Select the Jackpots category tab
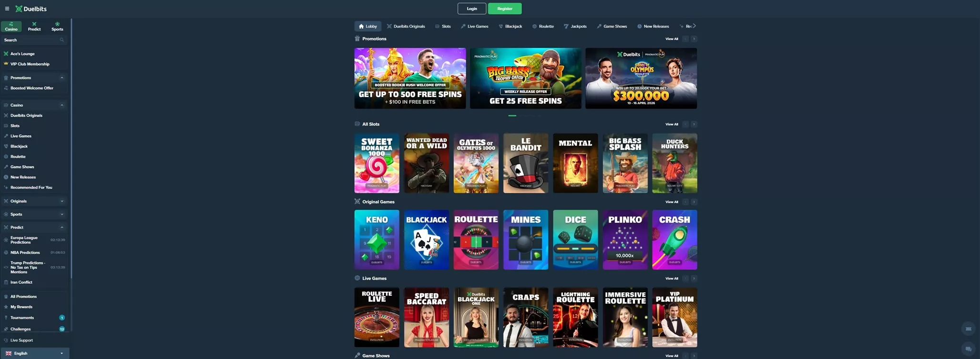 [x=575, y=26]
